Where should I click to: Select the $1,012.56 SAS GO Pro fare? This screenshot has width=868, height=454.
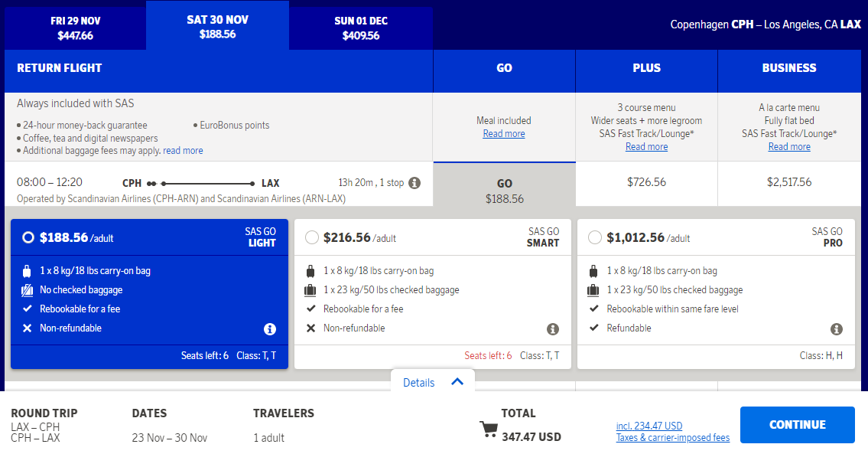coord(595,238)
